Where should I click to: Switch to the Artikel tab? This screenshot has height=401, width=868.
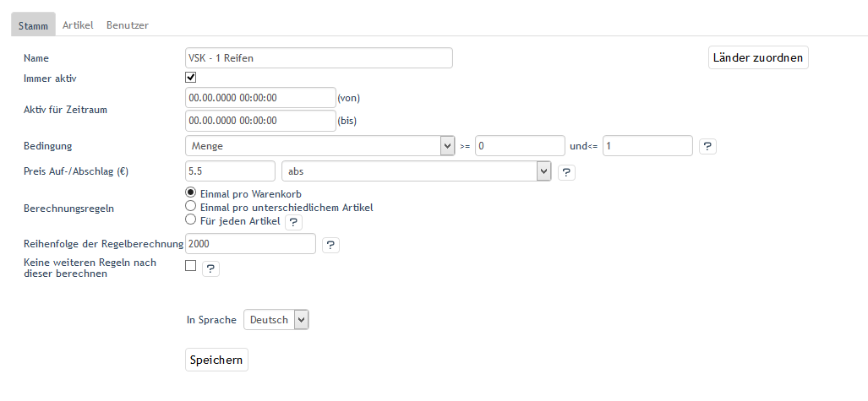coord(78,25)
